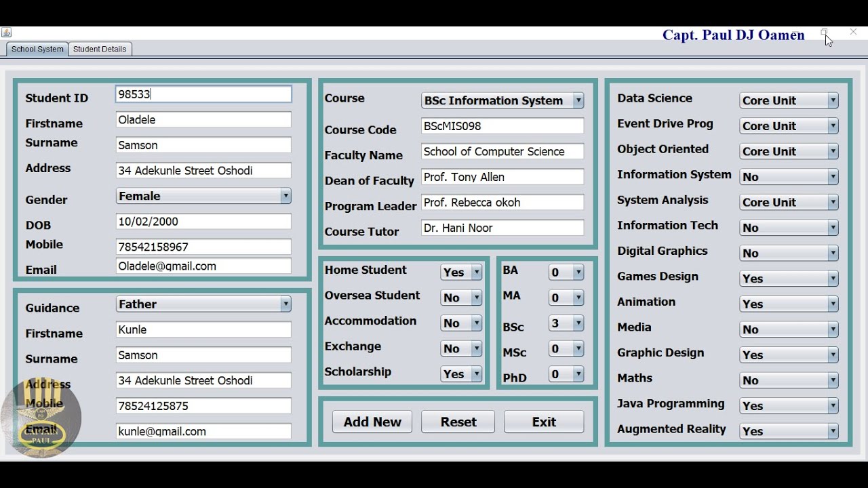
Task: Click the student Email field Oladele@gmail.com
Action: pyautogui.click(x=203, y=266)
